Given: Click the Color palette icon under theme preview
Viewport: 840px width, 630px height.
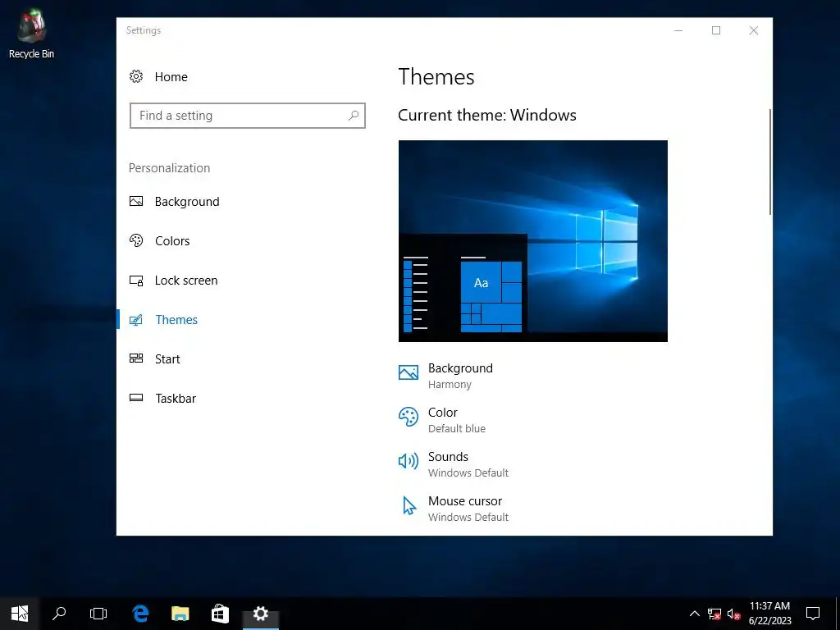Looking at the screenshot, I should [409, 417].
